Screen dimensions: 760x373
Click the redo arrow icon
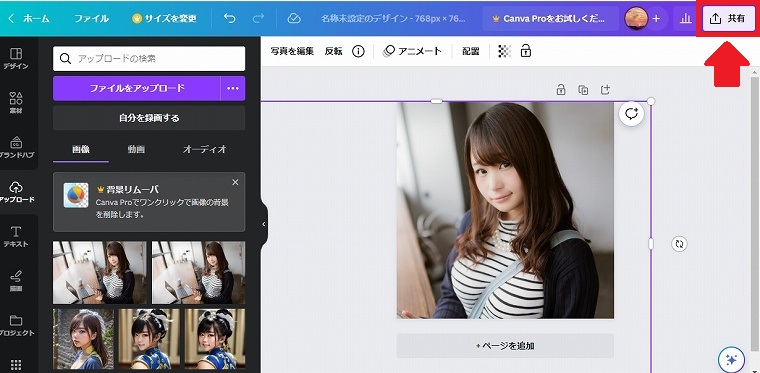(258, 18)
